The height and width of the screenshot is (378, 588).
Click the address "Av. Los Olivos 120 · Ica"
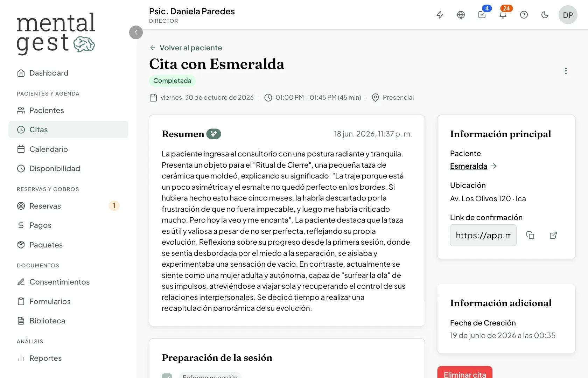pos(488,199)
